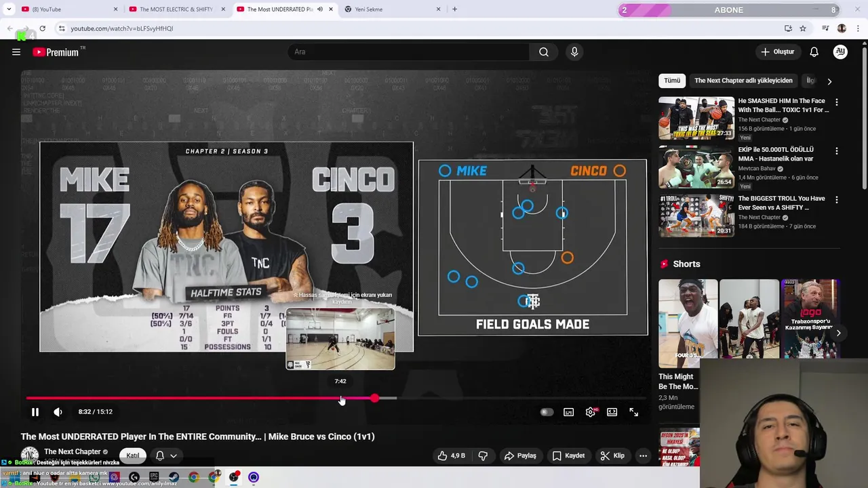Share the video with Paylaş button
868x488 pixels.
click(x=520, y=455)
